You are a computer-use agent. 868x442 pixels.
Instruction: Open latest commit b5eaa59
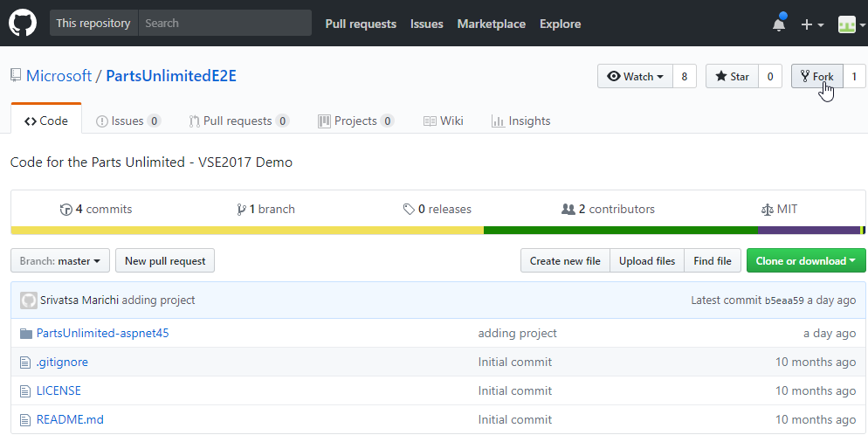784,300
